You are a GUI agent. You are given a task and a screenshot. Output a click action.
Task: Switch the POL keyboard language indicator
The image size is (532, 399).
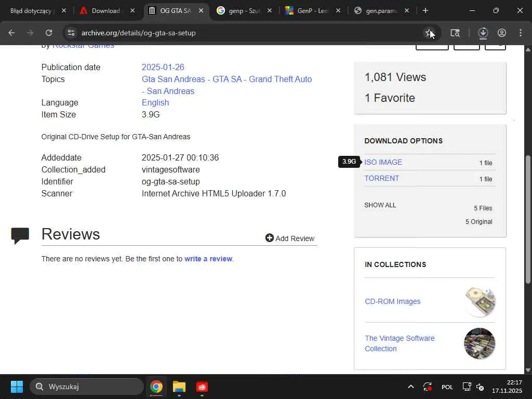(x=447, y=387)
